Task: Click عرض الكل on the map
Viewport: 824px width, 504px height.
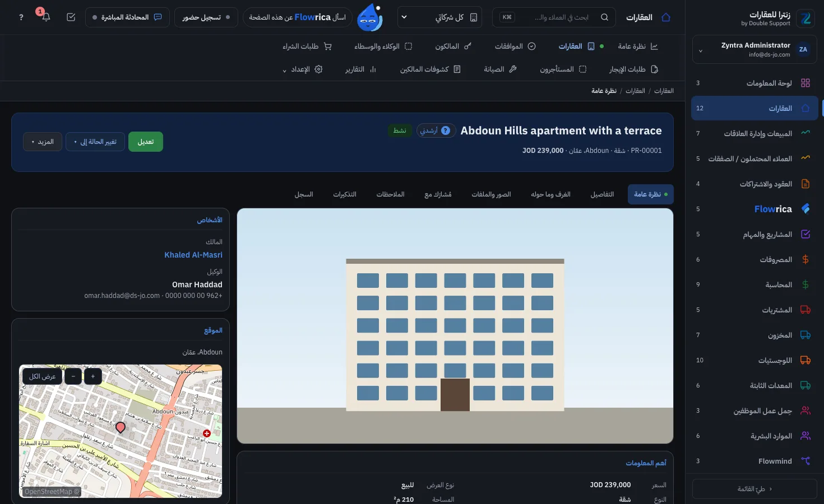Action: click(x=42, y=376)
